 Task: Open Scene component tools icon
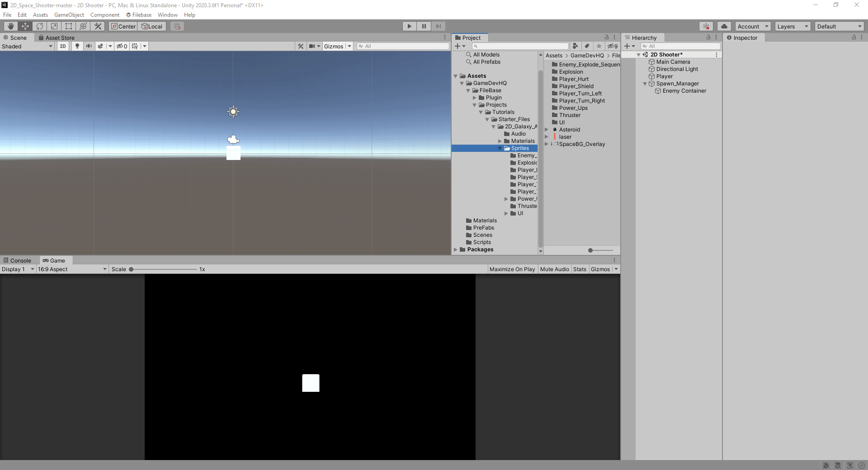click(301, 46)
